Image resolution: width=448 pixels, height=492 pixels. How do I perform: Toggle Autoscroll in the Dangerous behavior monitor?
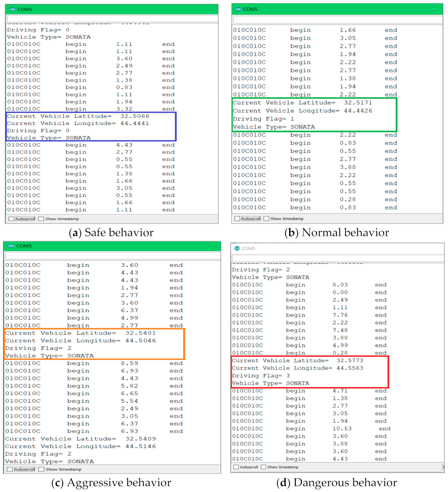coord(236,467)
